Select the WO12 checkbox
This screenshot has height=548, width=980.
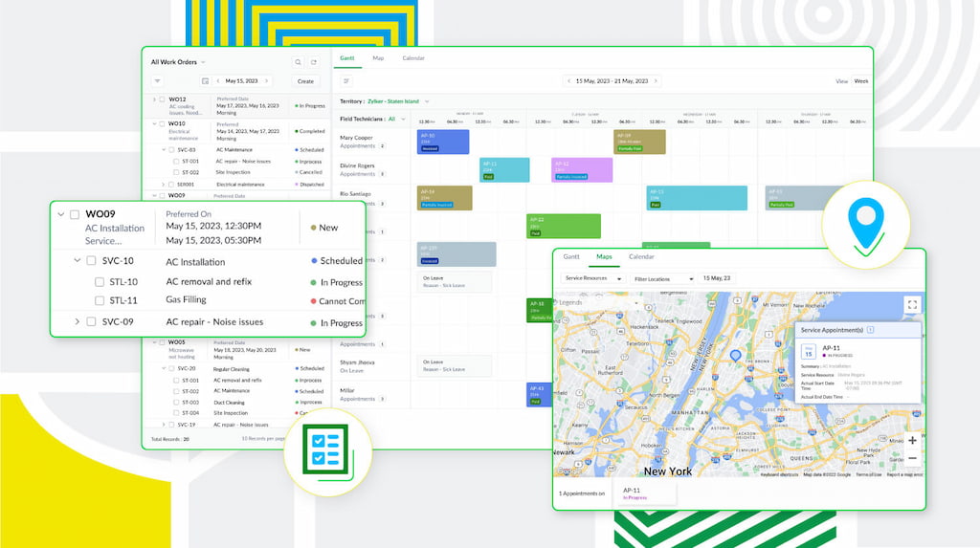coord(162,99)
